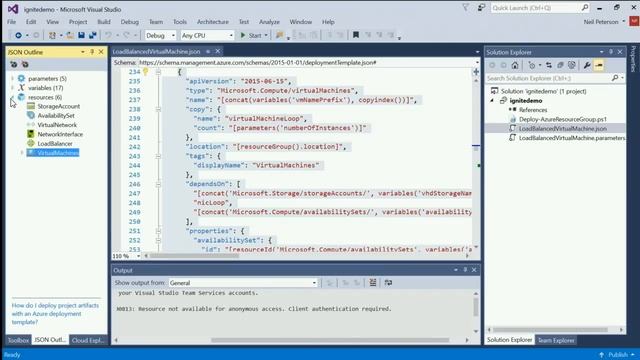This screenshot has height=360, width=640.
Task: Expand the VirtualMachines outline node
Action: (22, 153)
